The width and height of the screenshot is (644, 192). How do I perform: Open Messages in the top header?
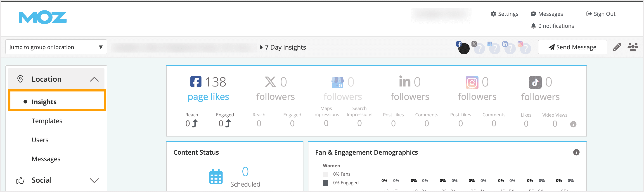tap(547, 14)
